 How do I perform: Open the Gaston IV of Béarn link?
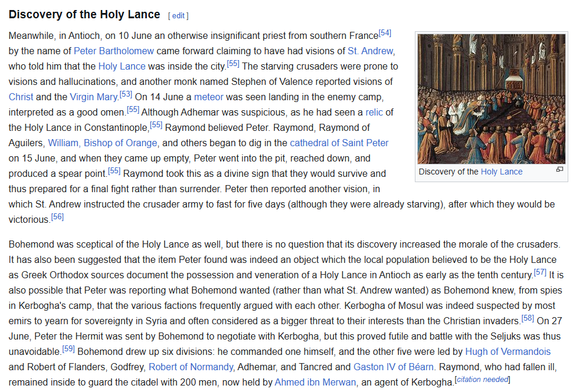click(x=393, y=367)
